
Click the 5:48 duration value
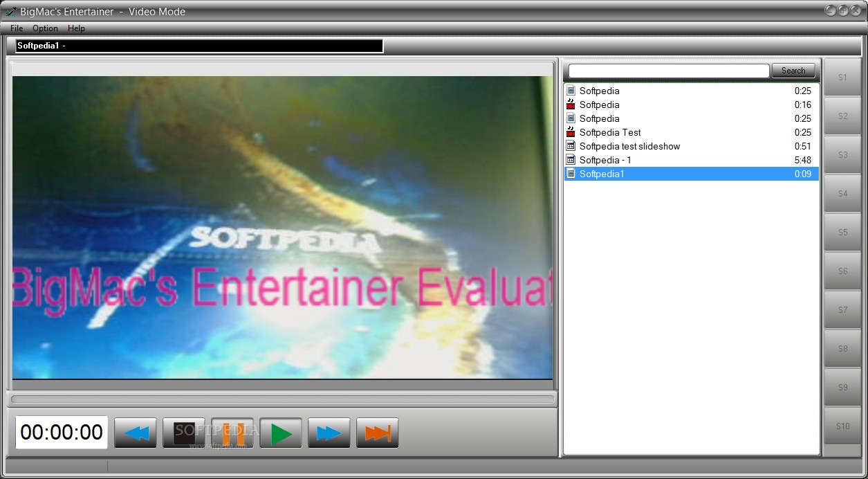[x=802, y=160]
